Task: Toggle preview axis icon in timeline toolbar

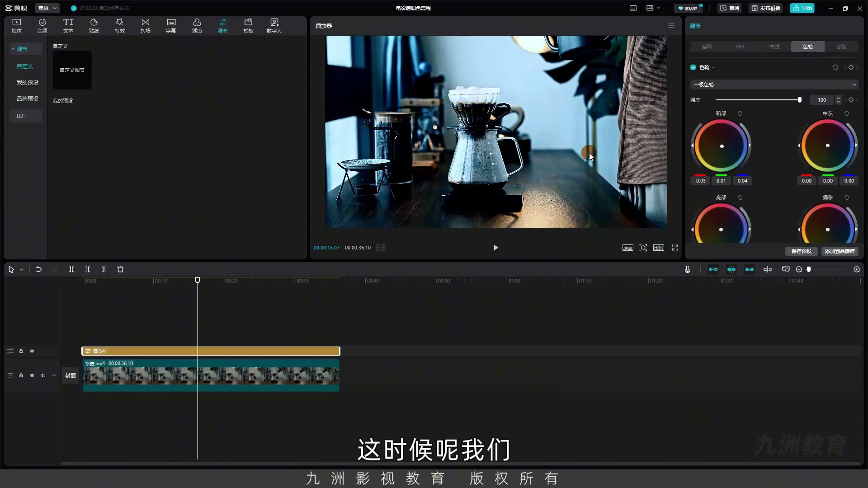Action: pyautogui.click(x=768, y=269)
